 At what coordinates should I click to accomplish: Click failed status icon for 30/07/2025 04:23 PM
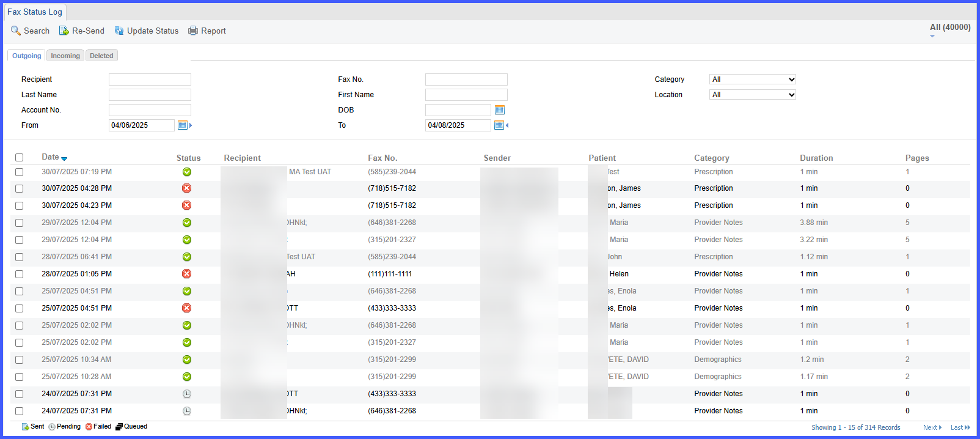pyautogui.click(x=187, y=205)
